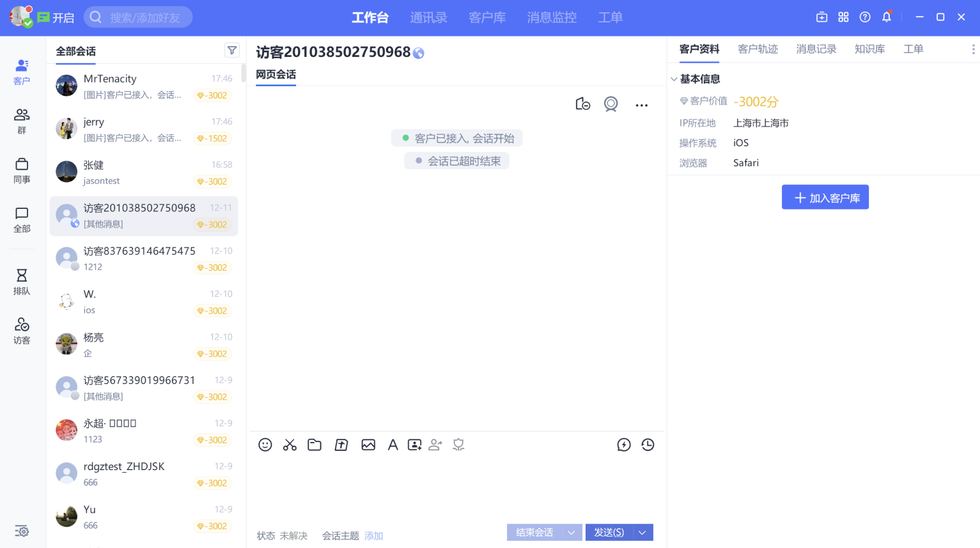Image resolution: width=980 pixels, height=548 pixels.
Task: Expand the 发送 options dropdown arrow
Action: coord(642,533)
